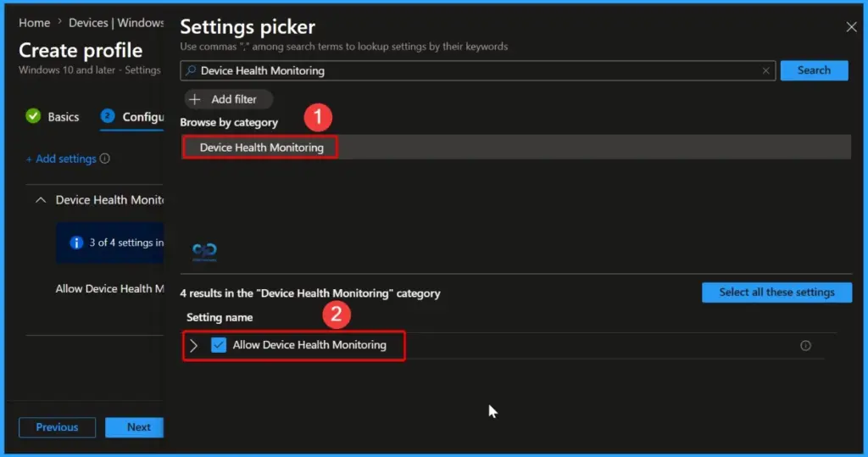
Task: Open the Add settings link
Action: (x=61, y=159)
